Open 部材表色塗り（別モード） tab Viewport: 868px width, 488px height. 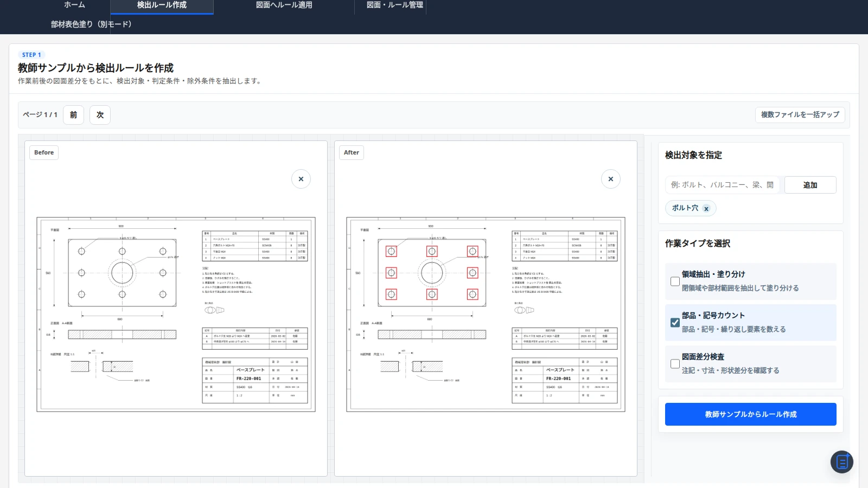(91, 24)
